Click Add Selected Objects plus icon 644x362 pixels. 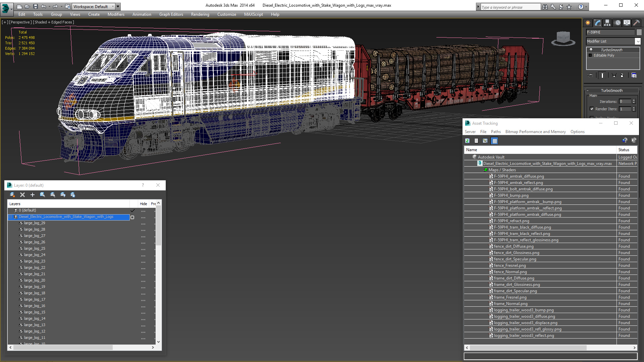coord(33,195)
